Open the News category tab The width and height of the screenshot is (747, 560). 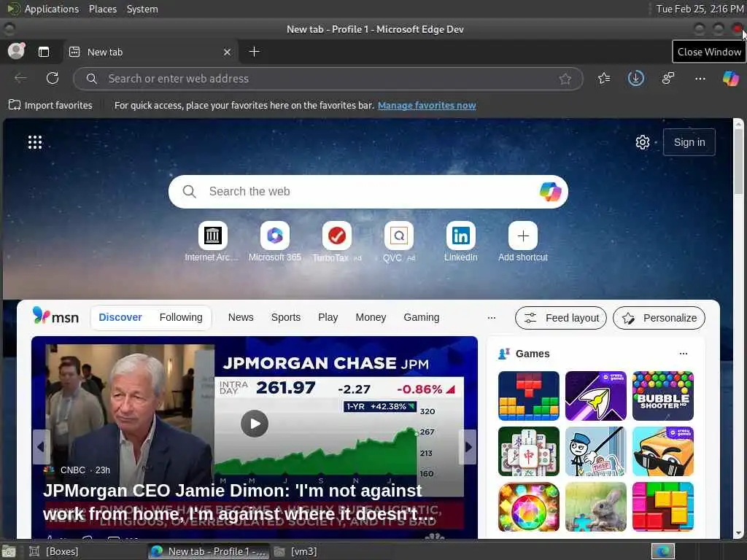click(241, 317)
